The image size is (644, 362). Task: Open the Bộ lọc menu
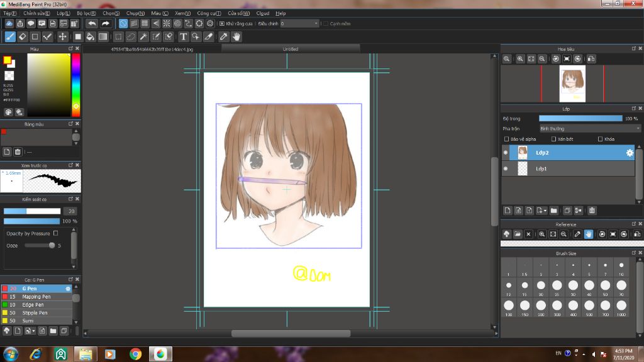pyautogui.click(x=86, y=13)
